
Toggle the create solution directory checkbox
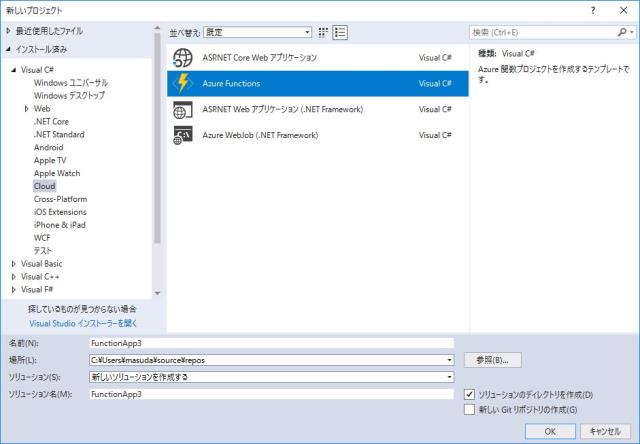pyautogui.click(x=471, y=395)
